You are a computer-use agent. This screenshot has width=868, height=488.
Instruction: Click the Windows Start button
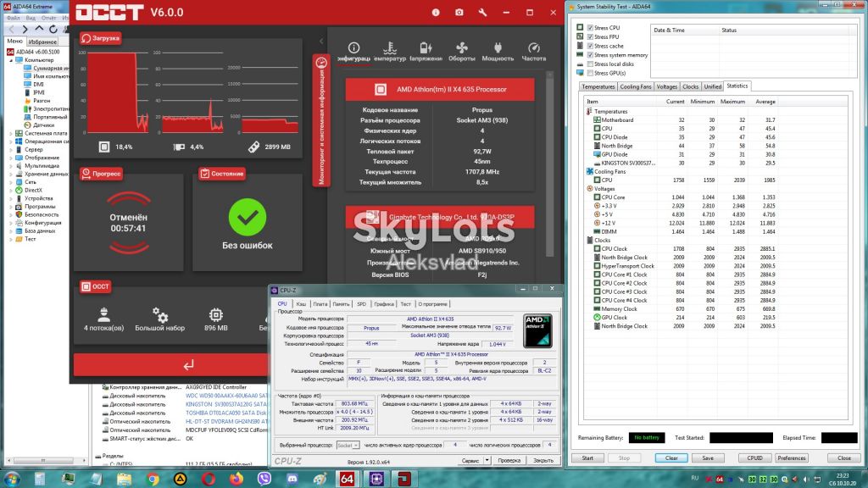pyautogui.click(x=12, y=479)
